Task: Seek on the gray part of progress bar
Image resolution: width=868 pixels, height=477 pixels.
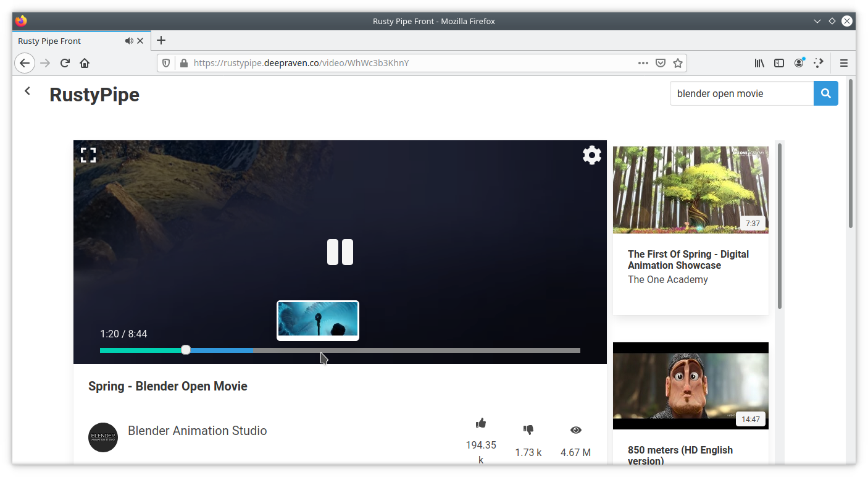Action: tap(416, 350)
